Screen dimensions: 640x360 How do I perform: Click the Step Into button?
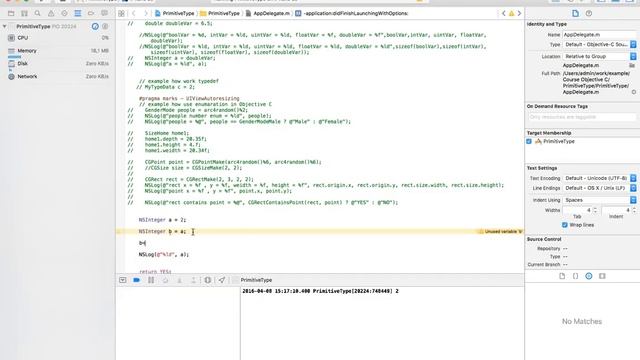click(180, 280)
